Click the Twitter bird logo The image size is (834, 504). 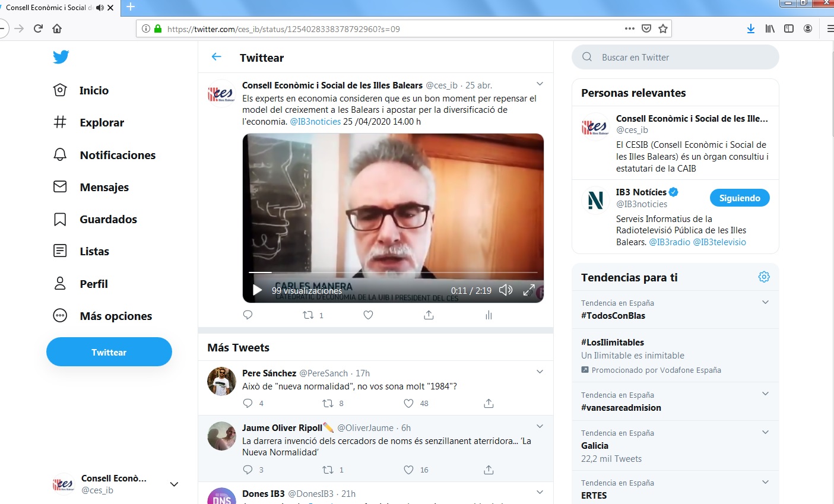click(61, 57)
